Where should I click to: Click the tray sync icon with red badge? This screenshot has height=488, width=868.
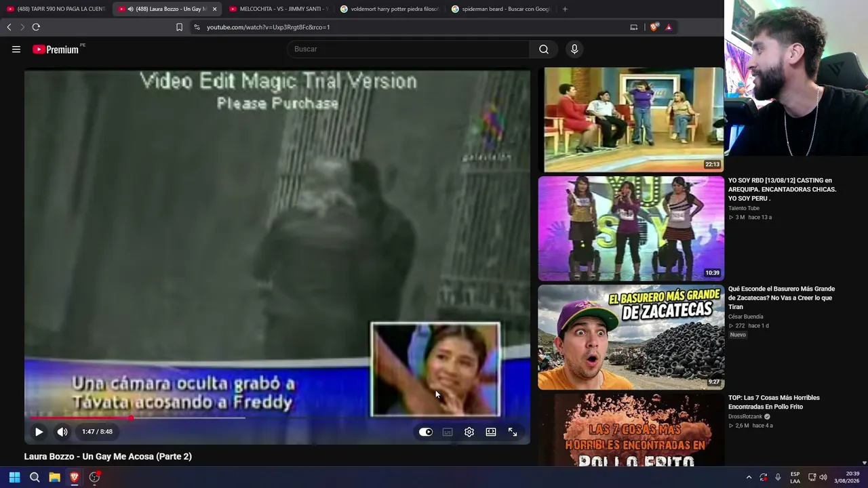[764, 477]
